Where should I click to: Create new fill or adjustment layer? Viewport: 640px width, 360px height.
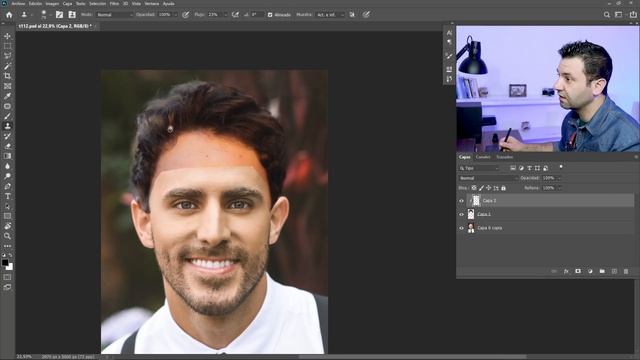590,271
